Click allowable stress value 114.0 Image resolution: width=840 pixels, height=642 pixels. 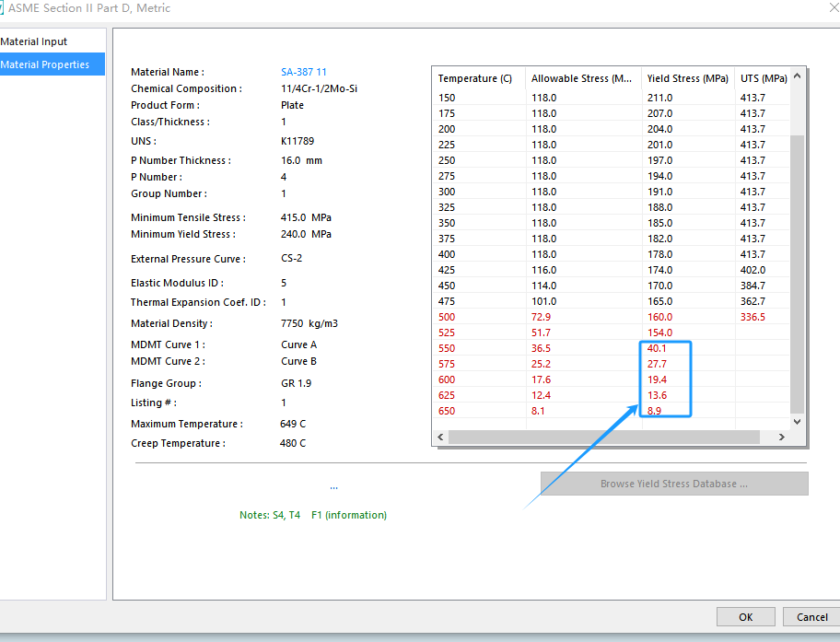543,286
